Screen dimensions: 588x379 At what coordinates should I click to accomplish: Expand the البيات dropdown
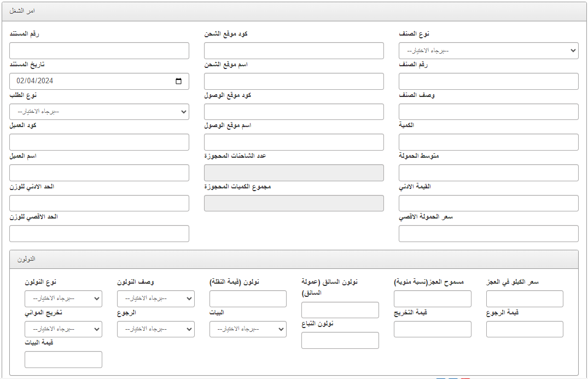(247, 329)
